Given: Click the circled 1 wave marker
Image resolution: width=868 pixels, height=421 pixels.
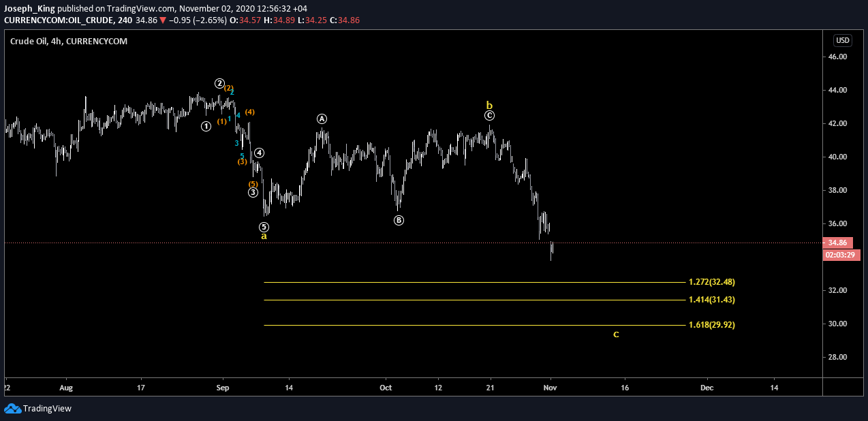Looking at the screenshot, I should coord(206,126).
